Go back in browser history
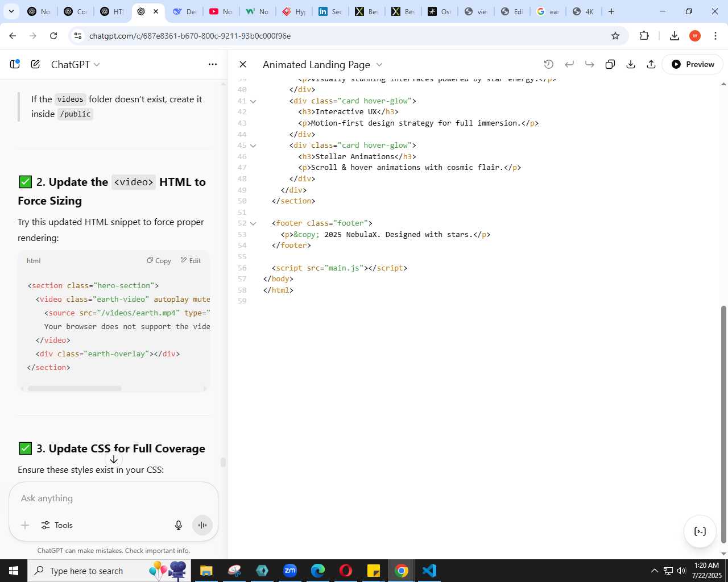The width and height of the screenshot is (728, 582). click(13, 36)
